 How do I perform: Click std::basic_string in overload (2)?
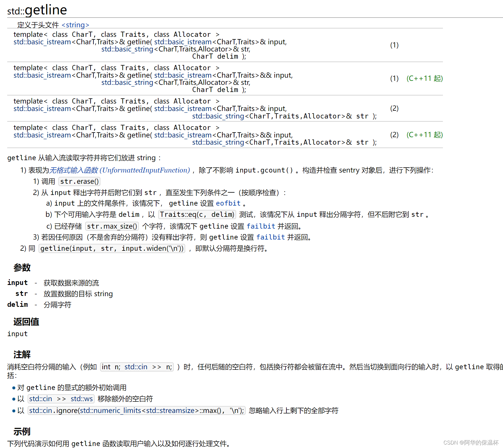[218, 116]
